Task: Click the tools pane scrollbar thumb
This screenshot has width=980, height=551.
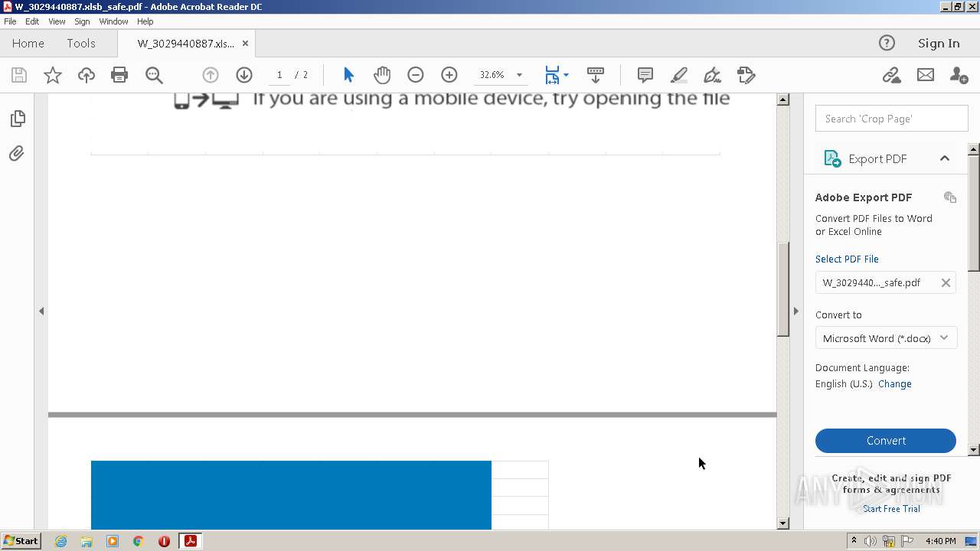Action: (x=974, y=212)
